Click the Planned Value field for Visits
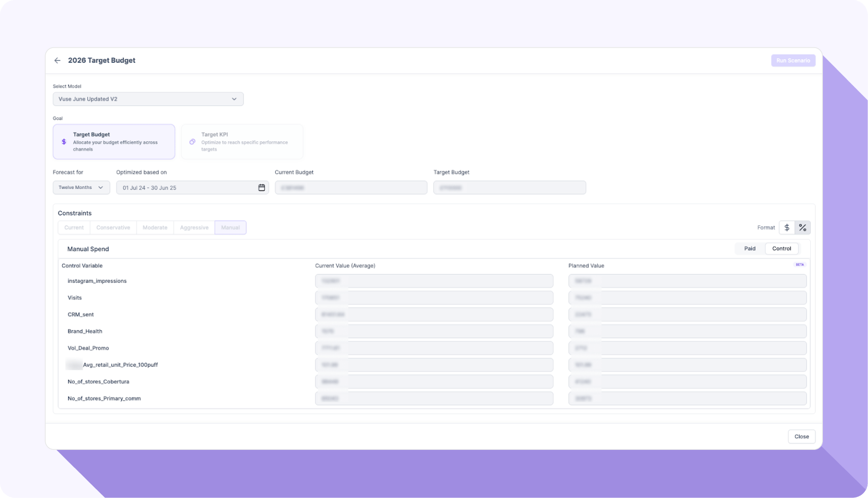The width and height of the screenshot is (868, 498). (x=688, y=298)
